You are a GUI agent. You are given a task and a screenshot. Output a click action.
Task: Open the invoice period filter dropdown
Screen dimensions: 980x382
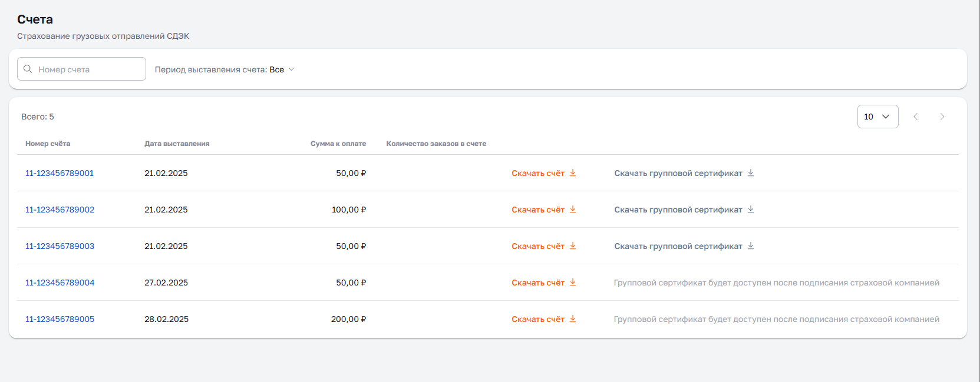(225, 69)
